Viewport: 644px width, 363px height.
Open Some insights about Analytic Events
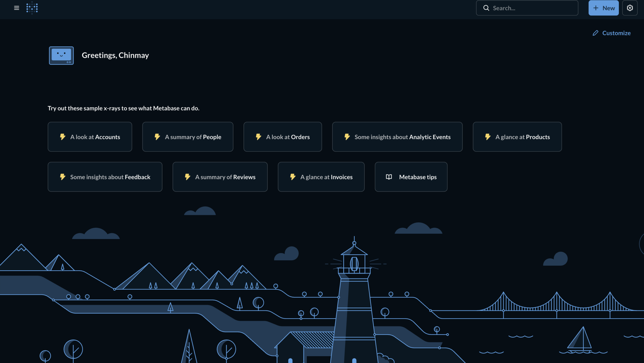click(x=397, y=137)
